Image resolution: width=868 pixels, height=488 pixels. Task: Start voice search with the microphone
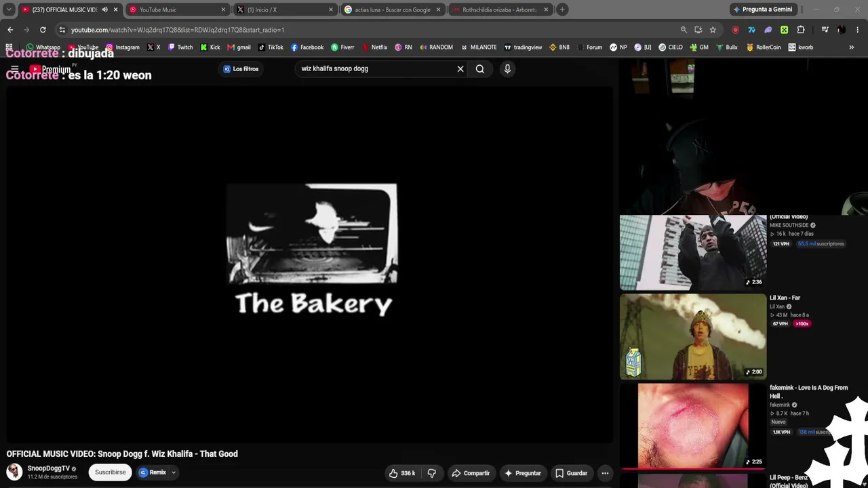click(x=507, y=68)
